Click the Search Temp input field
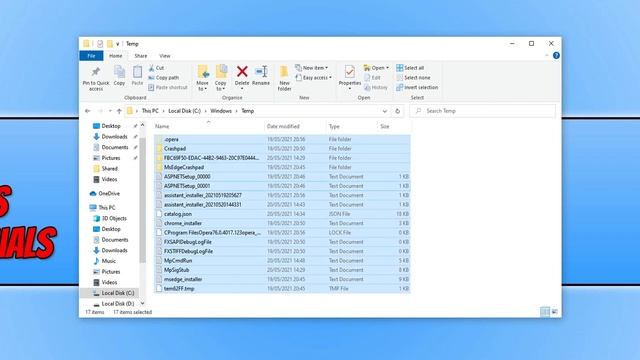The image size is (640, 360). coord(482,111)
